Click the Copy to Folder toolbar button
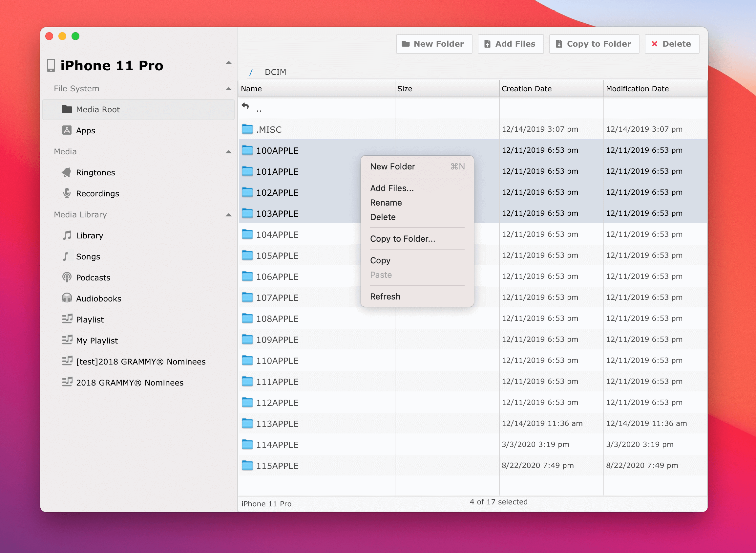Viewport: 756px width, 553px height. 594,44
